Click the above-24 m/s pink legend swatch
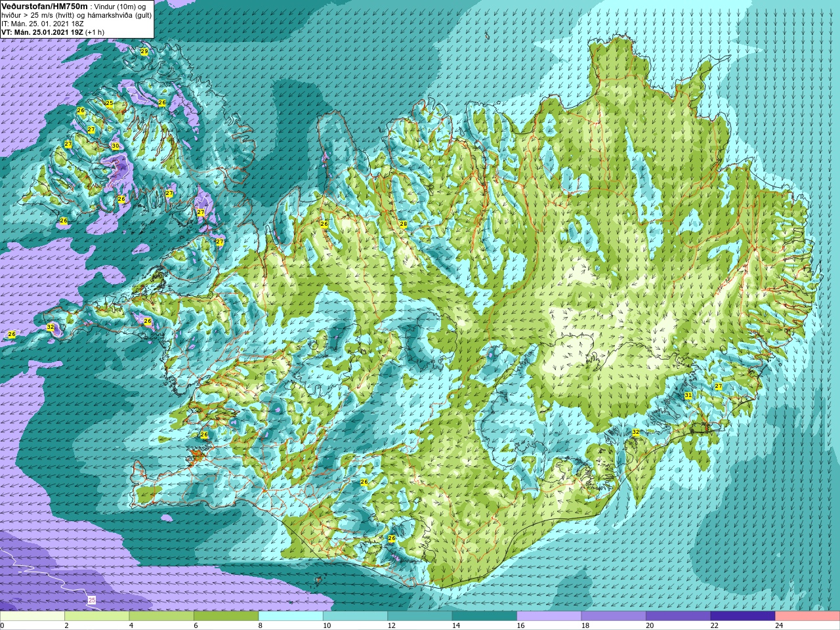The height and width of the screenshot is (630, 840). (x=808, y=616)
